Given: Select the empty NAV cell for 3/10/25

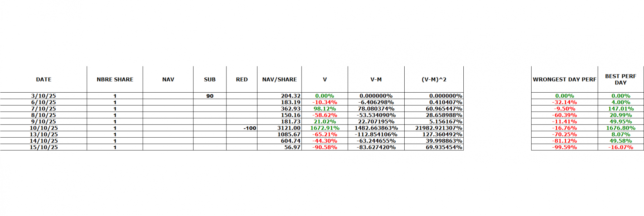Looking at the screenshot, I should coord(168,96).
